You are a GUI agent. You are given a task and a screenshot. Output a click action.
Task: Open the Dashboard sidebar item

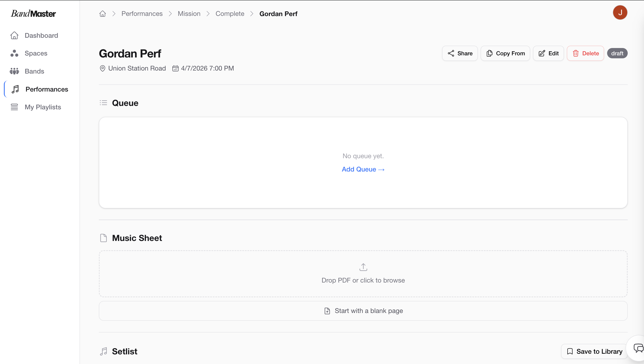41,36
